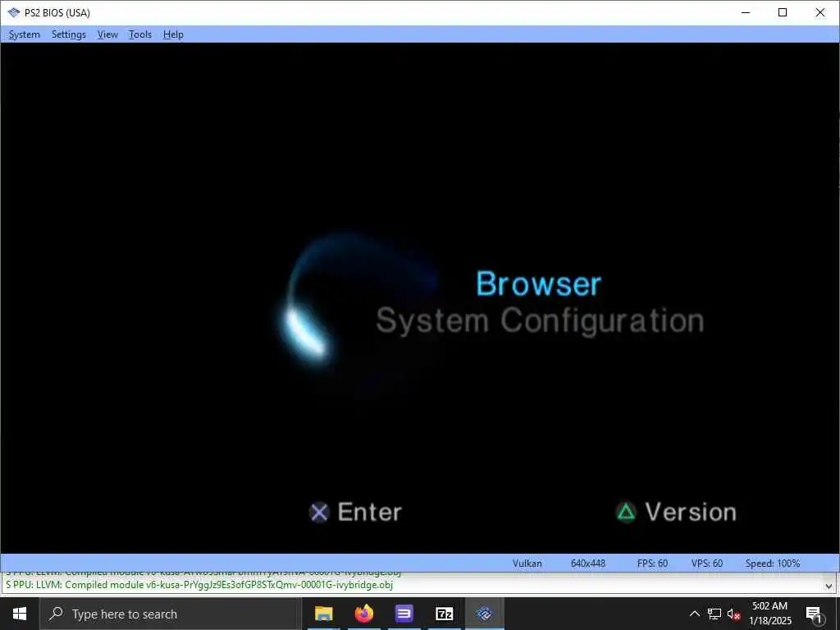Screen dimensions: 840x630
Task: Close the PS2 BIOS window
Action: click(x=820, y=12)
